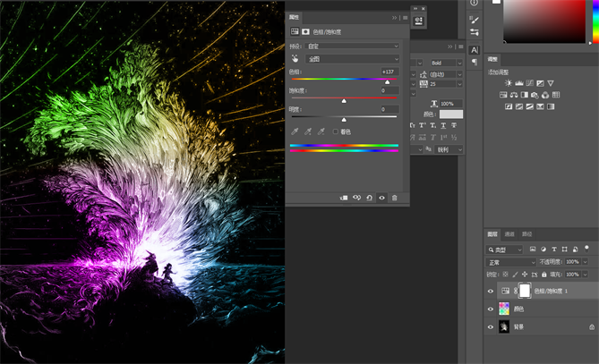Click the 饱和度 saturation value field
Viewport: 599px width, 364px height.
tap(389, 90)
